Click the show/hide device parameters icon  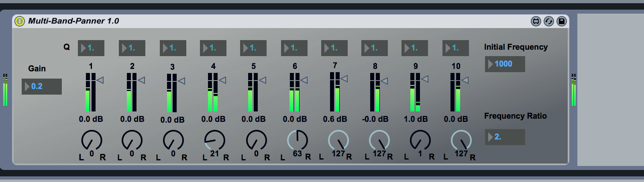click(x=536, y=21)
